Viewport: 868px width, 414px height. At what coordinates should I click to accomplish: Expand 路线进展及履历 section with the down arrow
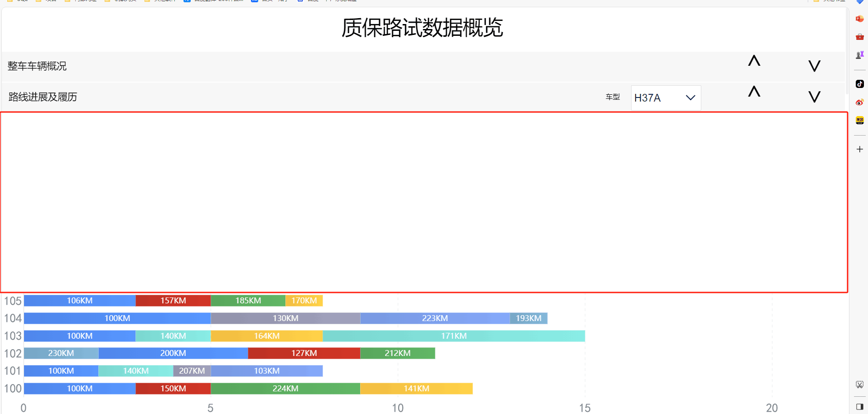(x=814, y=97)
